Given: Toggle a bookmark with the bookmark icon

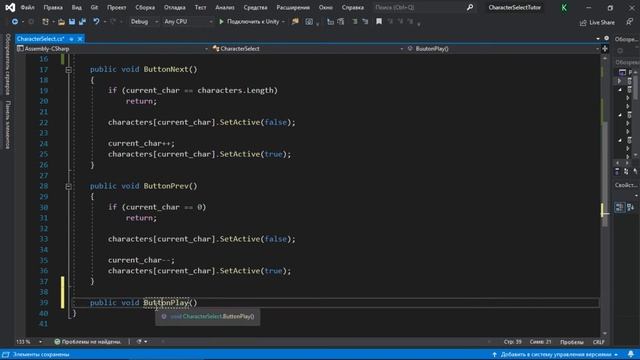Looking at the screenshot, I should point(379,22).
